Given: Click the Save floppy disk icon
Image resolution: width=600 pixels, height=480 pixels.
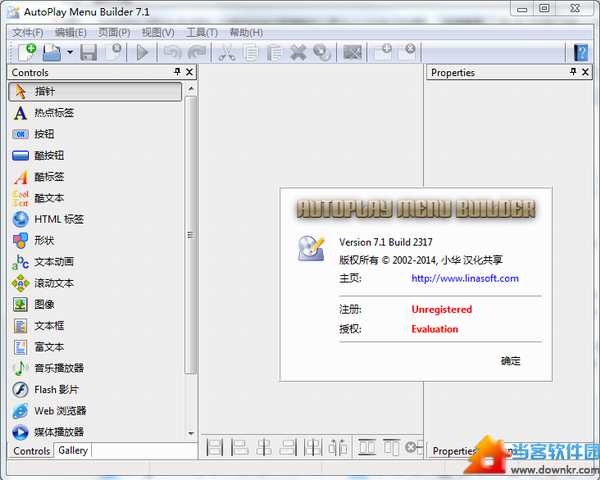Looking at the screenshot, I should pos(88,52).
